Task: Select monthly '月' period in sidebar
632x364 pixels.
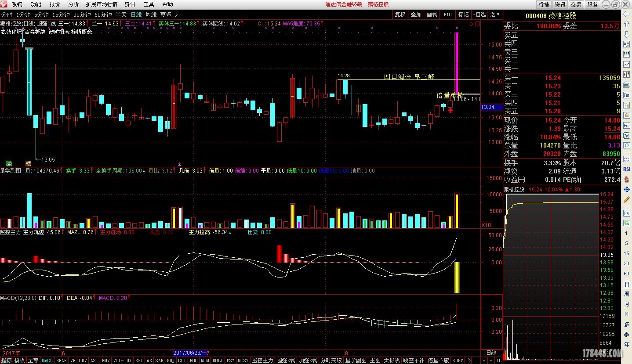Action: [627, 304]
